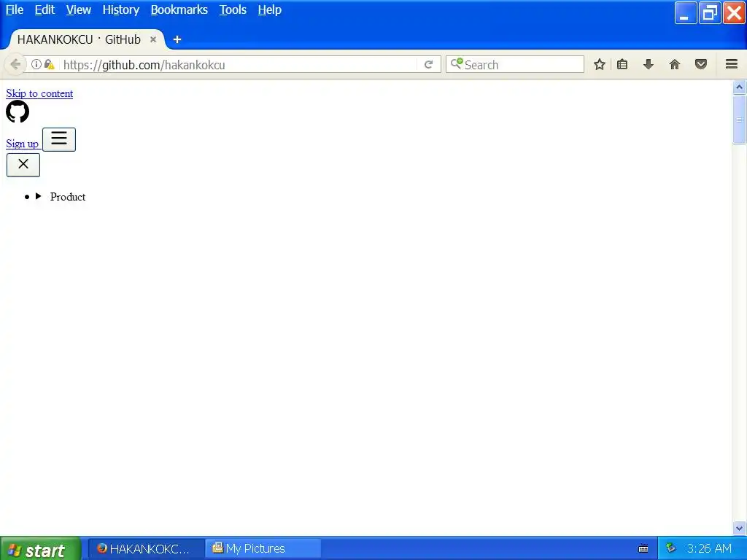747x560 pixels.
Task: Go to the home page icon
Action: coord(675,64)
